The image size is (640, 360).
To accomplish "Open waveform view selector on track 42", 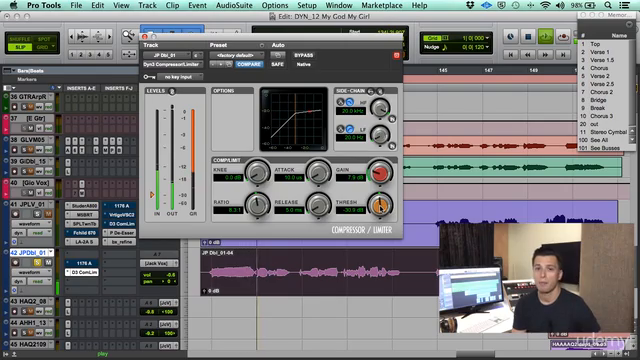I will click(x=31, y=272).
